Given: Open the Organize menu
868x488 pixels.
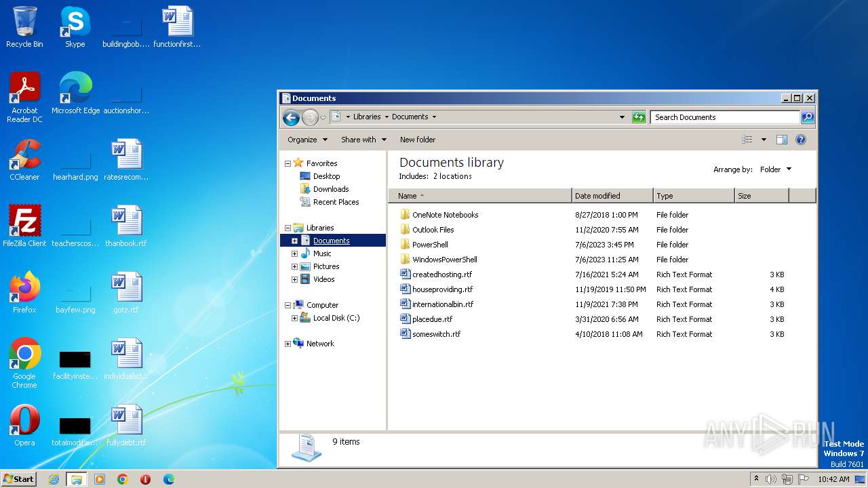Looking at the screenshot, I should click(x=307, y=140).
